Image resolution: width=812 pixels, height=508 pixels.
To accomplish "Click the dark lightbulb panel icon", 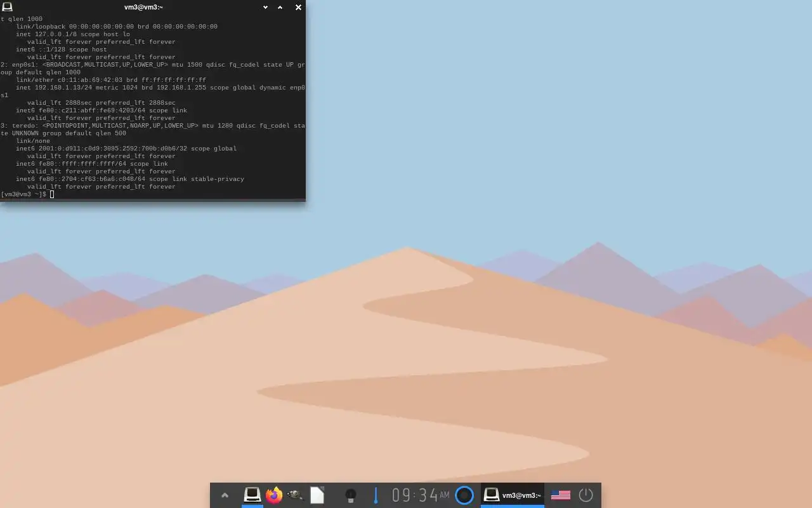I will [350, 495].
